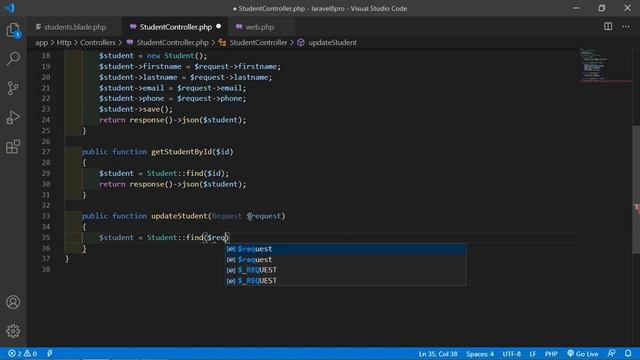Click updateStudent function name on line 33
Viewport: 640px width, 360px height.
click(179, 216)
